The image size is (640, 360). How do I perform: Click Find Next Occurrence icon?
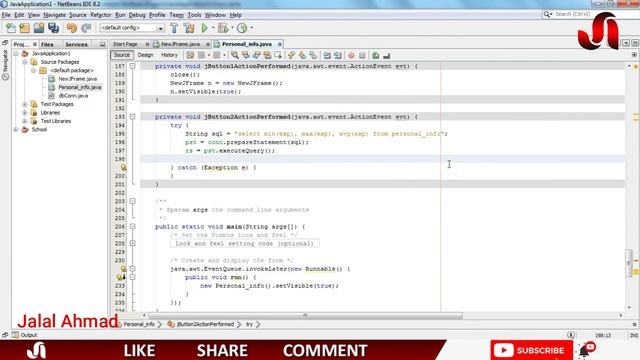pos(256,55)
